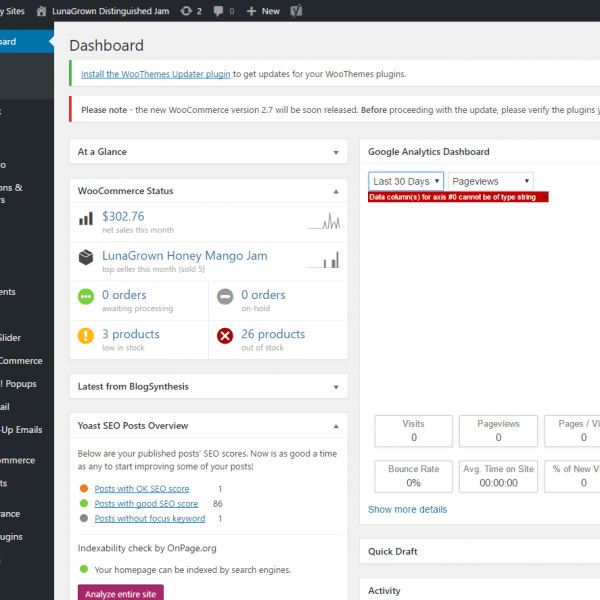
Task: Open the Last 30 Days dropdown
Action: click(x=406, y=181)
